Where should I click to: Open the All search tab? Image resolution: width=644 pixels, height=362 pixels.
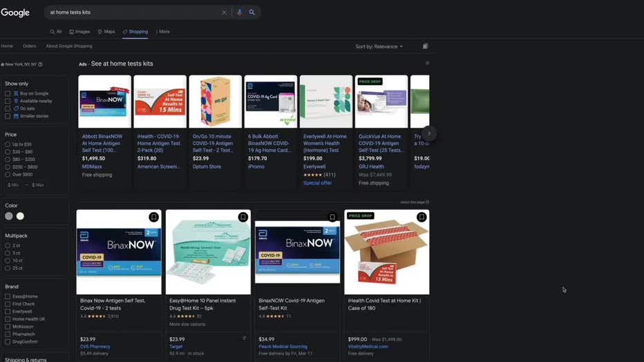[x=56, y=32]
